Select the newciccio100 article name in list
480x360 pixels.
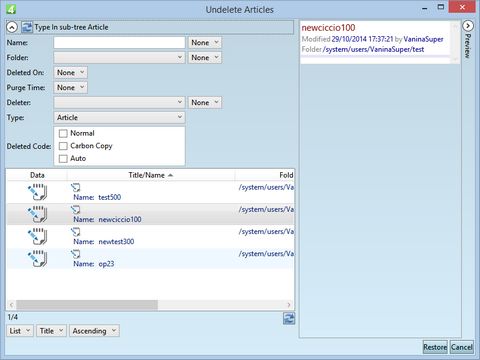pos(120,219)
